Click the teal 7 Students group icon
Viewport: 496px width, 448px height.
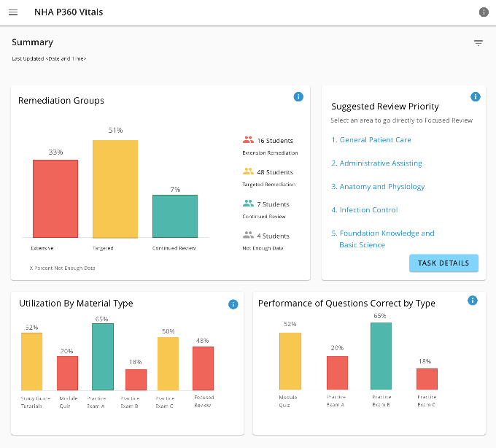(x=248, y=203)
